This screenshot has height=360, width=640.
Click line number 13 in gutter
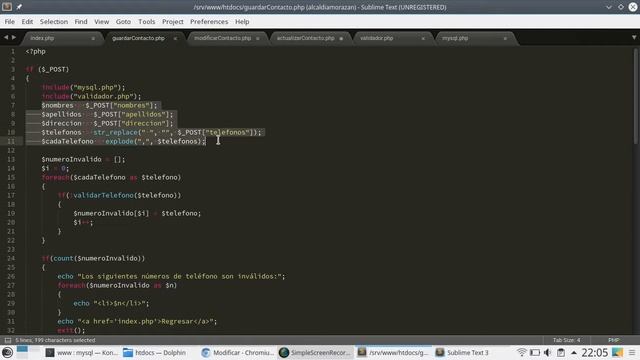pos(11,159)
